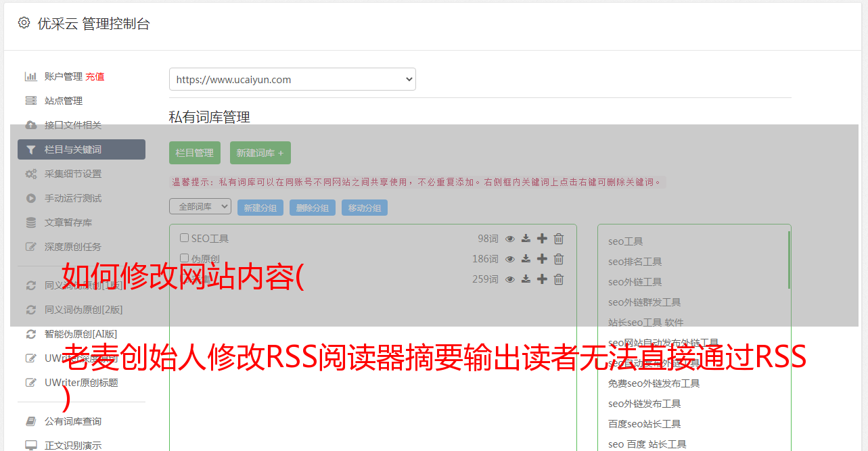Click the 账户管理 bar chart icon
This screenshot has width=868, height=451.
click(31, 76)
